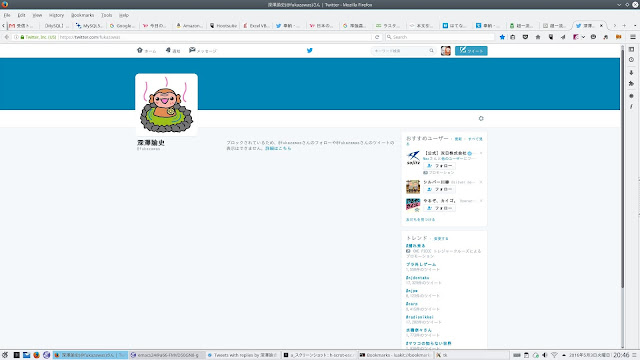The image size is (640, 360).
Task: View the onsen monkey profile picture
Action: click(167, 104)
